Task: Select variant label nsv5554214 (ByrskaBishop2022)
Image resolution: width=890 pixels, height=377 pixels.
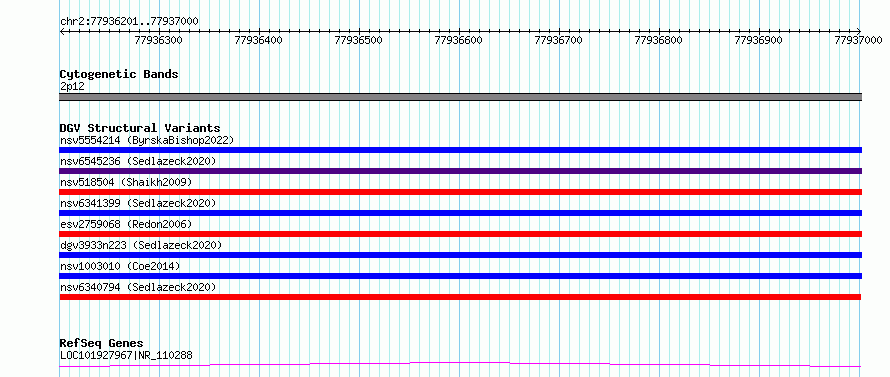Action: tap(146, 140)
